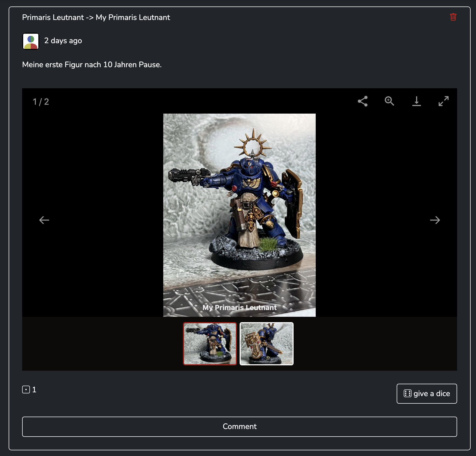This screenshot has width=476, height=456.
Task: Zoom into the image with the magnifier icon
Action: [x=389, y=101]
